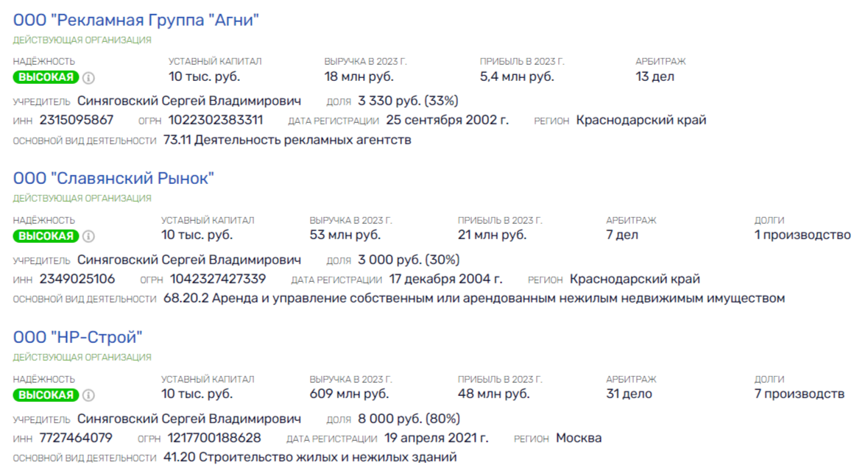Select INN 2315095867
The image size is (868, 474).
coord(77,120)
